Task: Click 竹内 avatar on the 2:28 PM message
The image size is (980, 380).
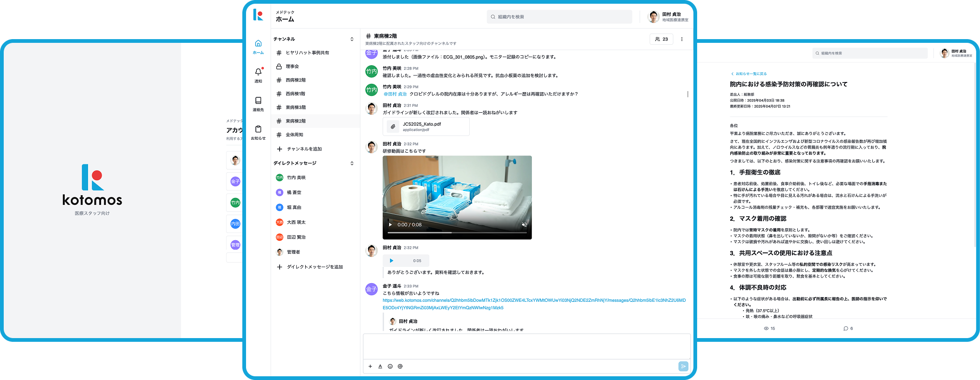Action: click(371, 71)
